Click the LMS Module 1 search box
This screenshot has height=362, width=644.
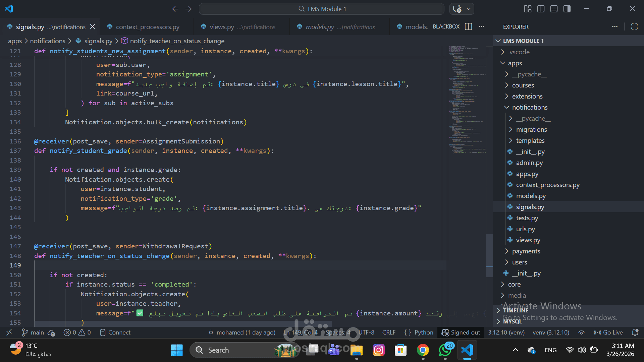click(321, 9)
